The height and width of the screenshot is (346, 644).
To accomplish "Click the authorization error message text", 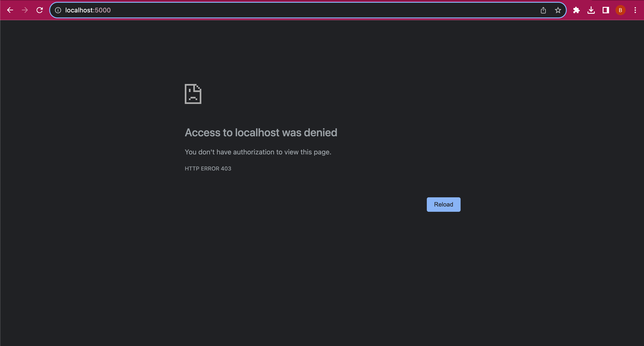I will [258, 152].
